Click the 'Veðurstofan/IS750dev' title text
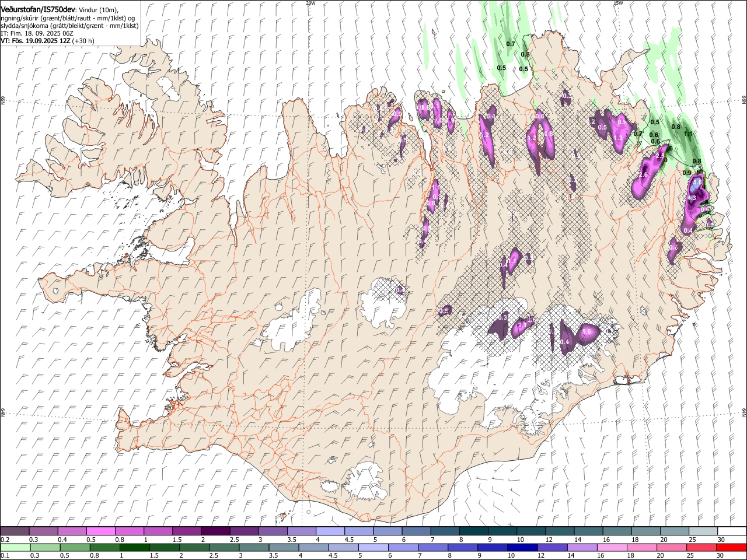 [38, 9]
